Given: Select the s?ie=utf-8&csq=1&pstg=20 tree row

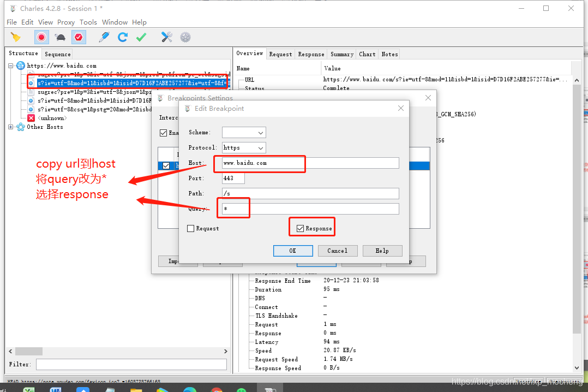Looking at the screenshot, I should coord(94,109).
